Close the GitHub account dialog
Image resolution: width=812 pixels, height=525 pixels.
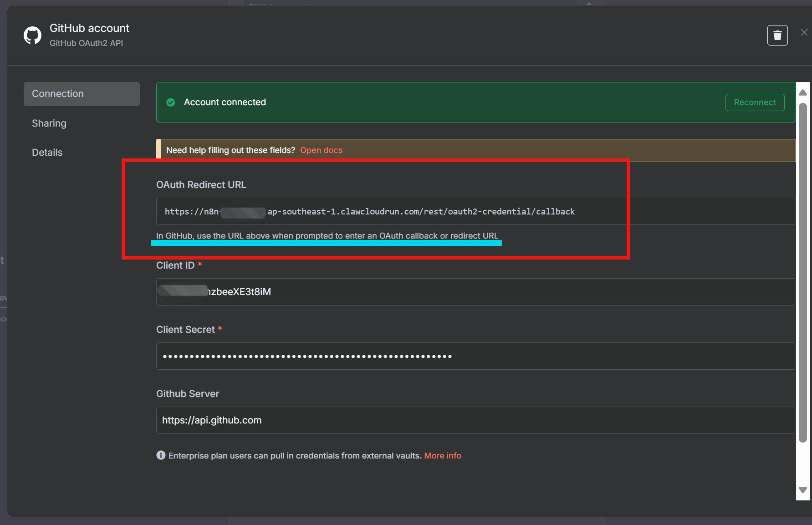click(x=804, y=32)
